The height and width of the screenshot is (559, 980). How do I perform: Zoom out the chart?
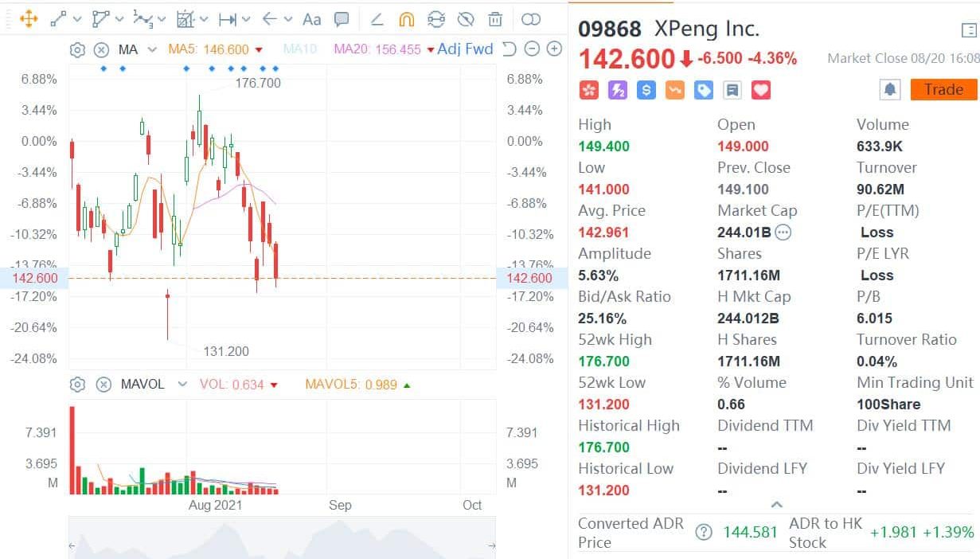(x=532, y=49)
